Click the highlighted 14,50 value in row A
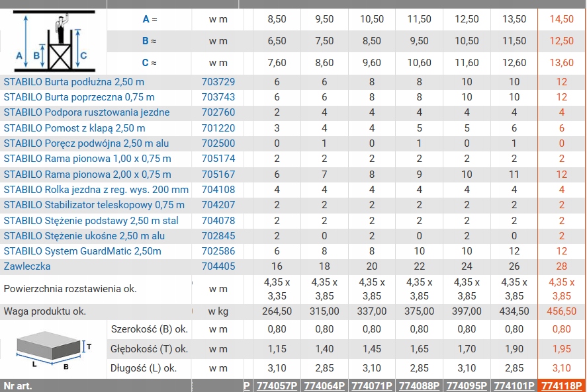Image resolution: width=587 pixels, height=392 pixels. coord(562,19)
